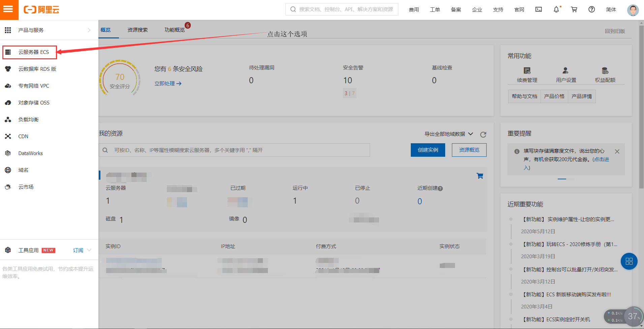Screen dimensions: 644x329
Task: Click the DataWorks sidebar icon
Action: pos(8,153)
